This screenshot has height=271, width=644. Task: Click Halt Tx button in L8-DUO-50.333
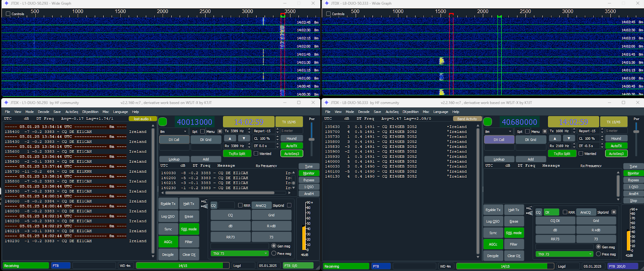pos(514,210)
